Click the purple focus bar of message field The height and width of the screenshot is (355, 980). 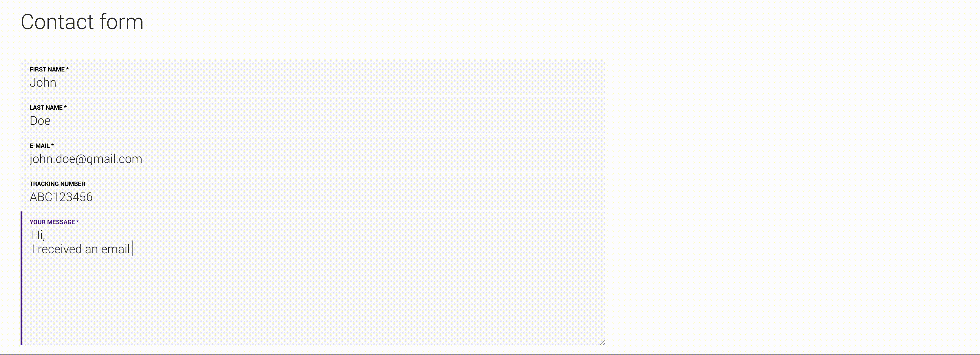click(21, 278)
